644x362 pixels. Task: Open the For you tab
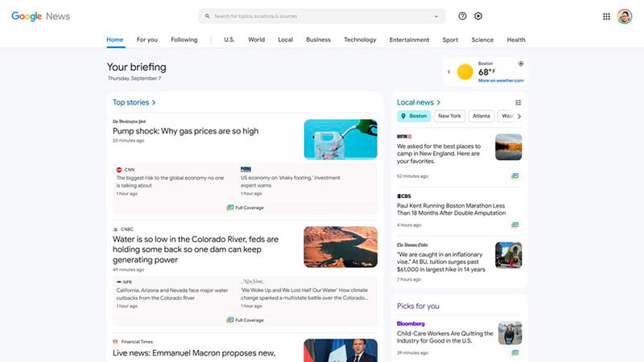pos(147,39)
